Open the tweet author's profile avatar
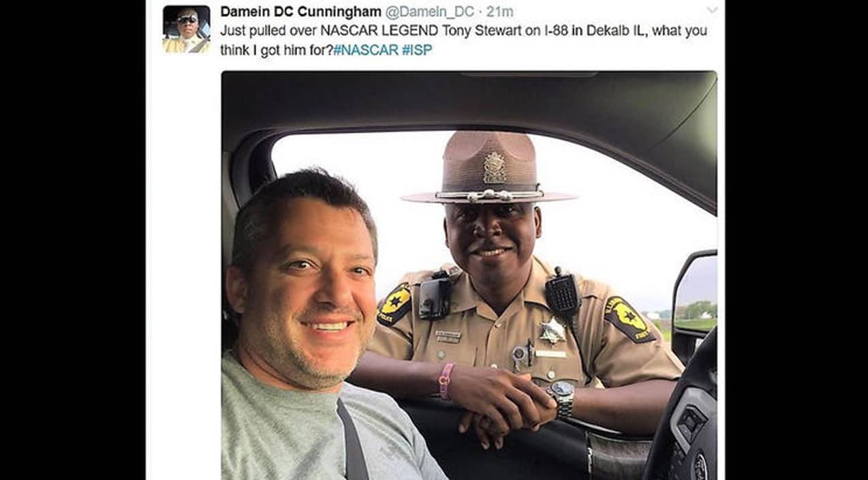The width and height of the screenshot is (868, 480). (x=186, y=29)
